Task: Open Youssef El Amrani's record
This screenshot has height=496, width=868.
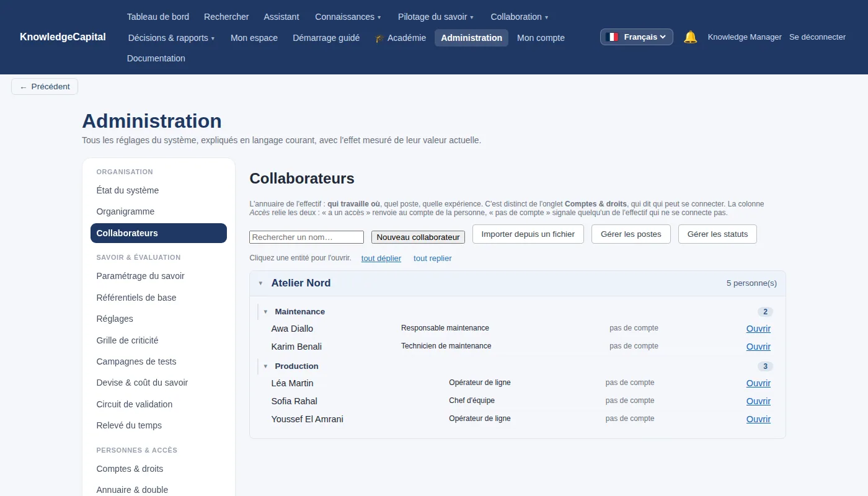Action: 758,419
